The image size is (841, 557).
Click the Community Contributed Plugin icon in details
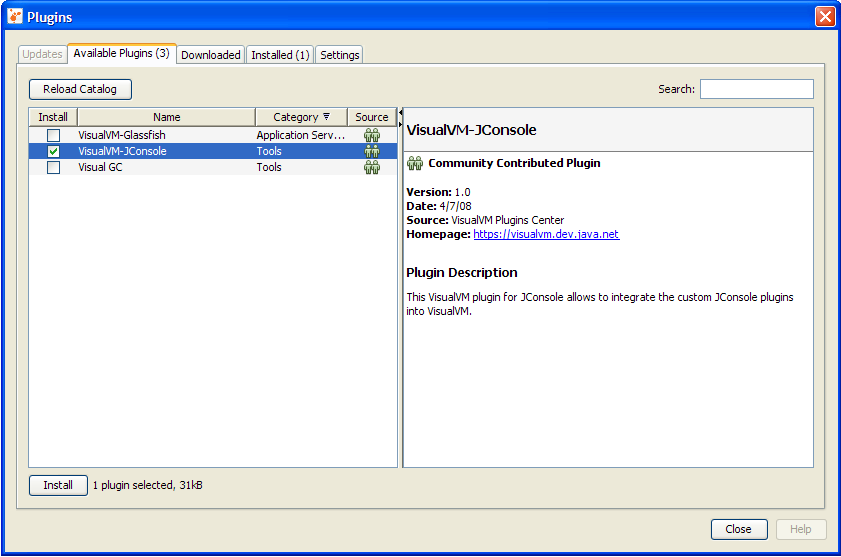point(415,163)
